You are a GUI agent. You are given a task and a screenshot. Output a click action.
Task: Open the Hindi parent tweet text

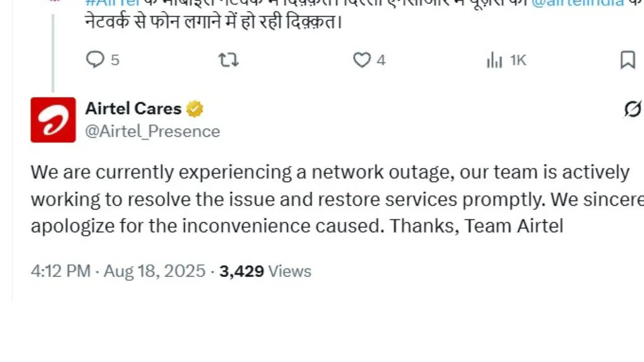point(211,22)
